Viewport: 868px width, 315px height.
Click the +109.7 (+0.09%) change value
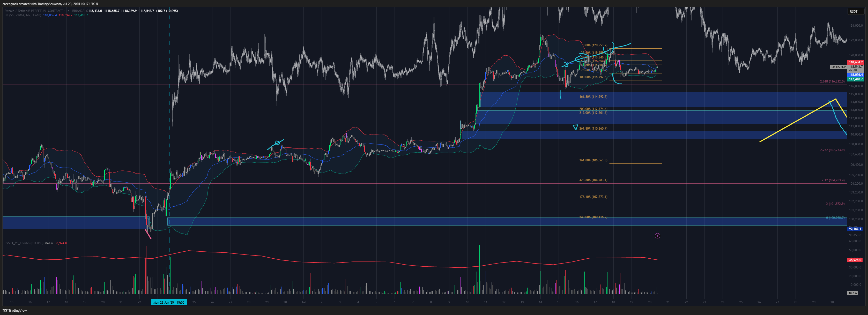(167, 11)
